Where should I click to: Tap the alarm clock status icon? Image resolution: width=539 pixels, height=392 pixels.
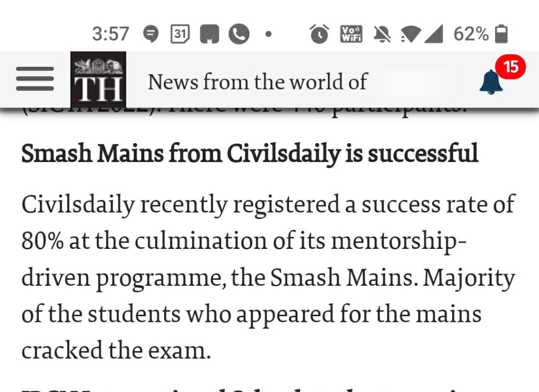click(320, 34)
